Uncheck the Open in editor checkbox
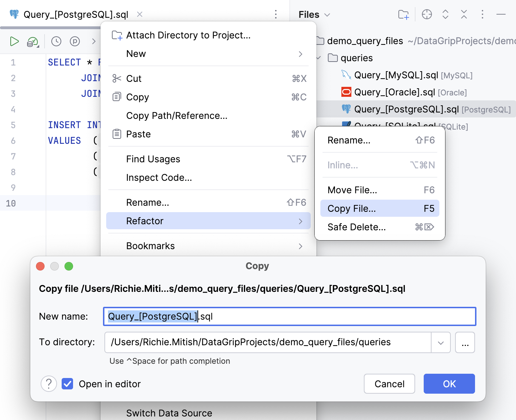The height and width of the screenshot is (420, 516). point(67,384)
